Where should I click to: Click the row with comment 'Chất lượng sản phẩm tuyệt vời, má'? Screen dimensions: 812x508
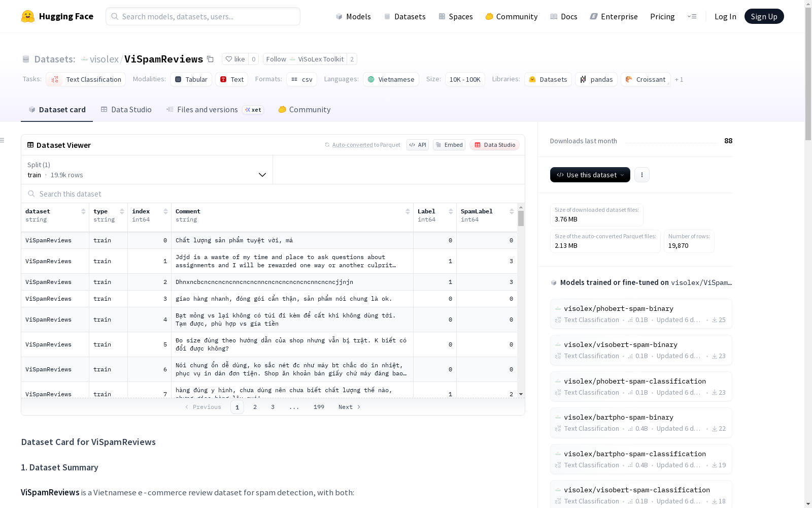[x=269, y=240]
